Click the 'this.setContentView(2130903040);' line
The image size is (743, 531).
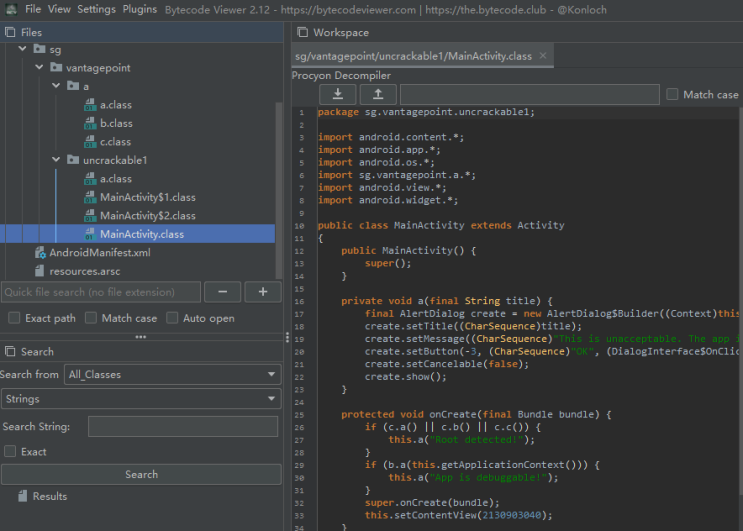(x=458, y=515)
